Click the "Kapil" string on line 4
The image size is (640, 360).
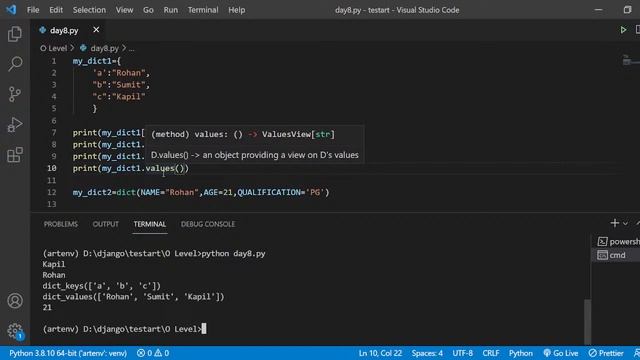click(x=129, y=97)
